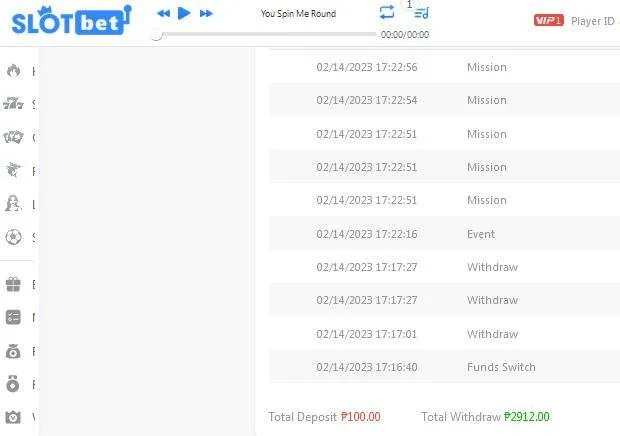This screenshot has height=436, width=620.
Task: Click the Total Withdraw amount ₱2912.00
Action: (x=527, y=417)
